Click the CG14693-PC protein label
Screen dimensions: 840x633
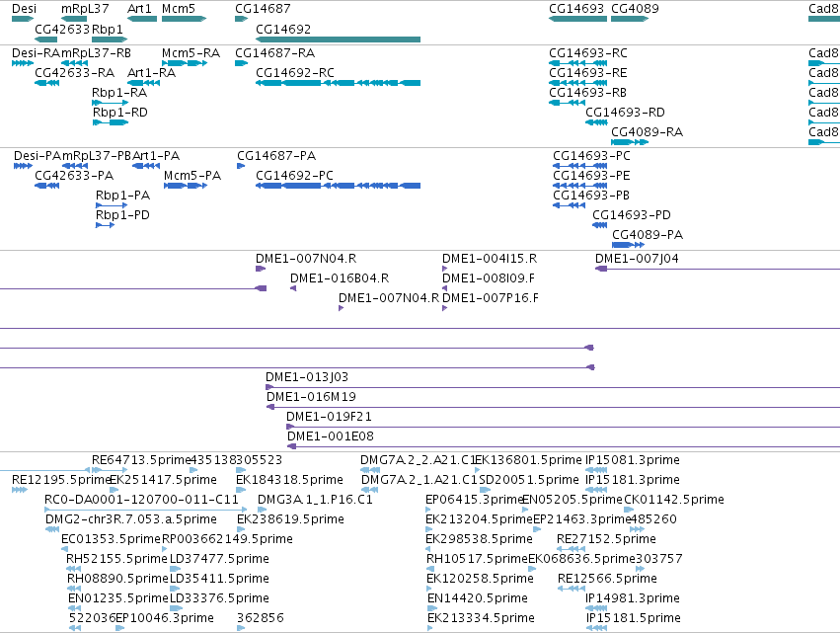[x=591, y=156]
